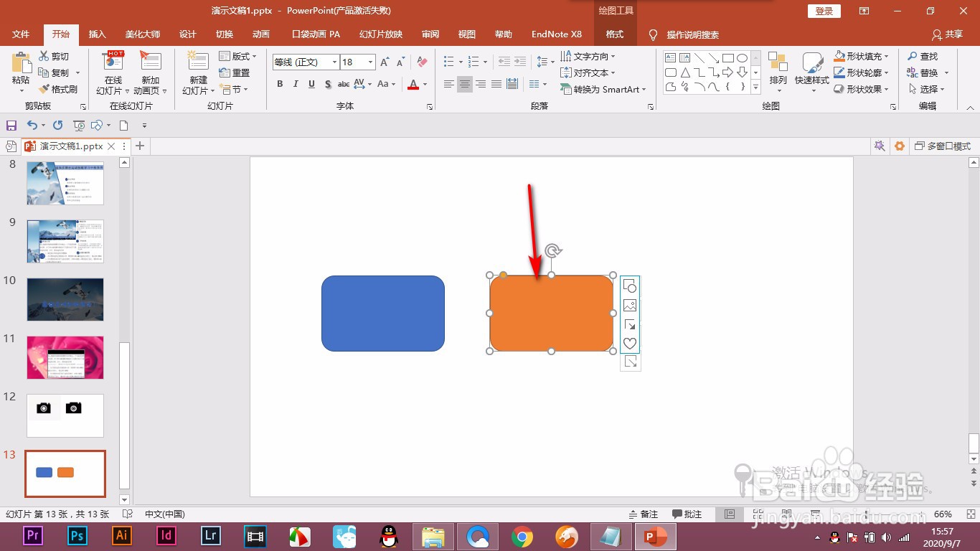Click the Paste (粘贴) clipboard icon
The width and height of the screenshot is (980, 551).
pyautogui.click(x=22, y=62)
